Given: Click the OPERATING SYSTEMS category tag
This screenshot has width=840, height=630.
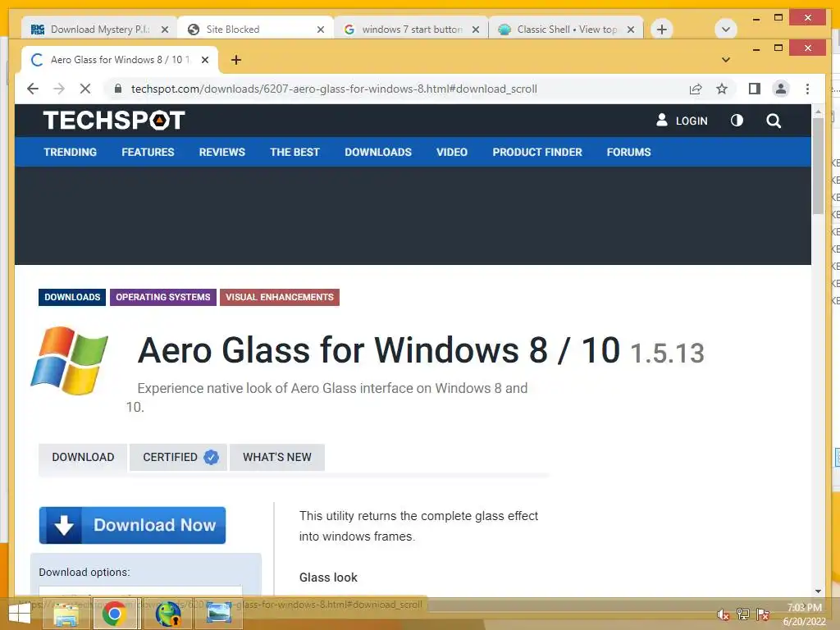Looking at the screenshot, I should coord(163,297).
